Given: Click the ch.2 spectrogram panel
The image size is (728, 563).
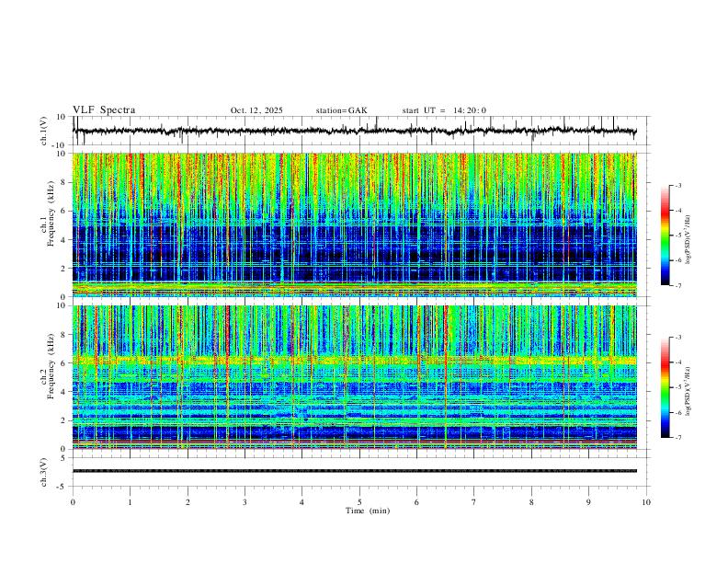Looking at the screenshot, I should 354,377.
